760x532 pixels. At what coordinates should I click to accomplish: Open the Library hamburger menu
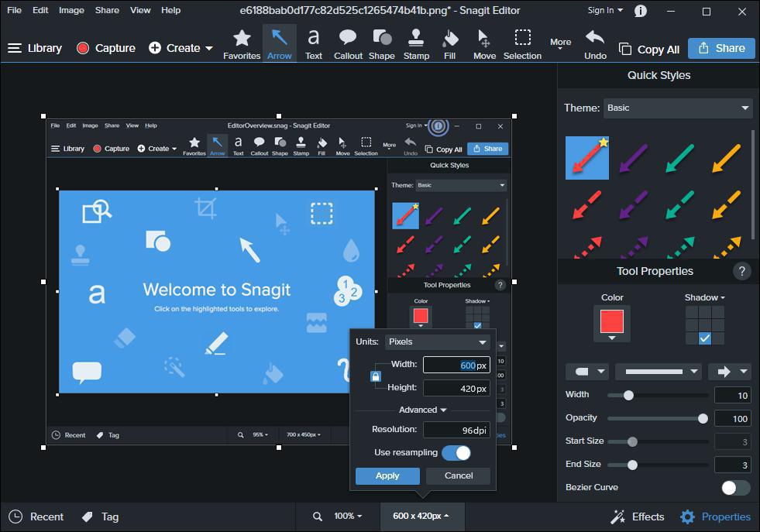[x=35, y=48]
